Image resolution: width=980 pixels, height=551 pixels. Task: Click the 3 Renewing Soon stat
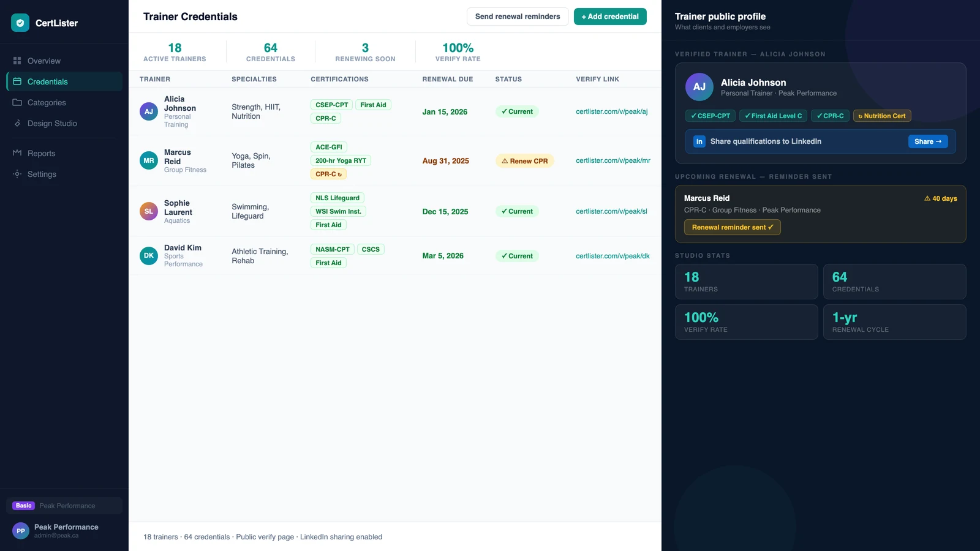pos(365,52)
